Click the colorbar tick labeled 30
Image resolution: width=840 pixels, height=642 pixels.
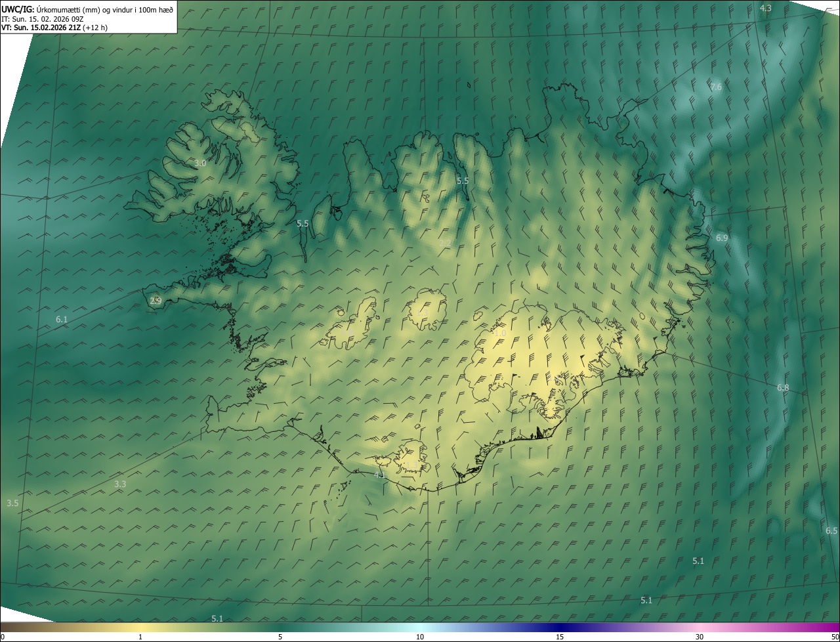[x=700, y=637]
